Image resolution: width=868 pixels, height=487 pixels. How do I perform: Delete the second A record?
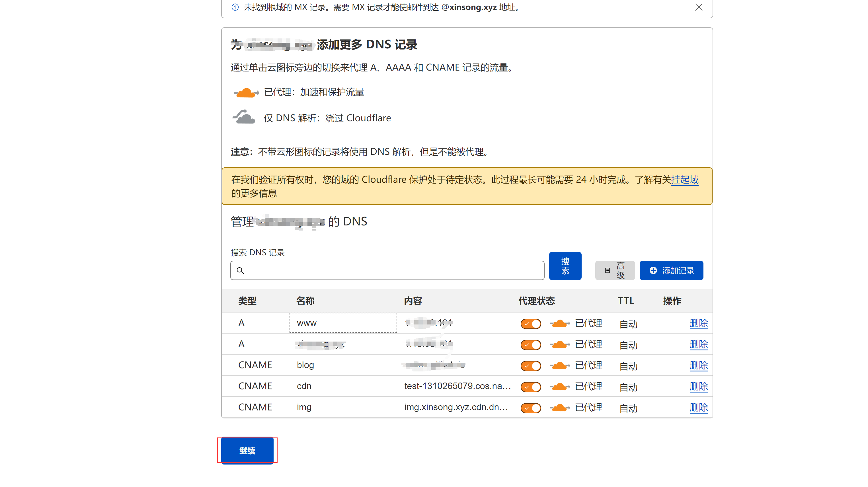699,344
